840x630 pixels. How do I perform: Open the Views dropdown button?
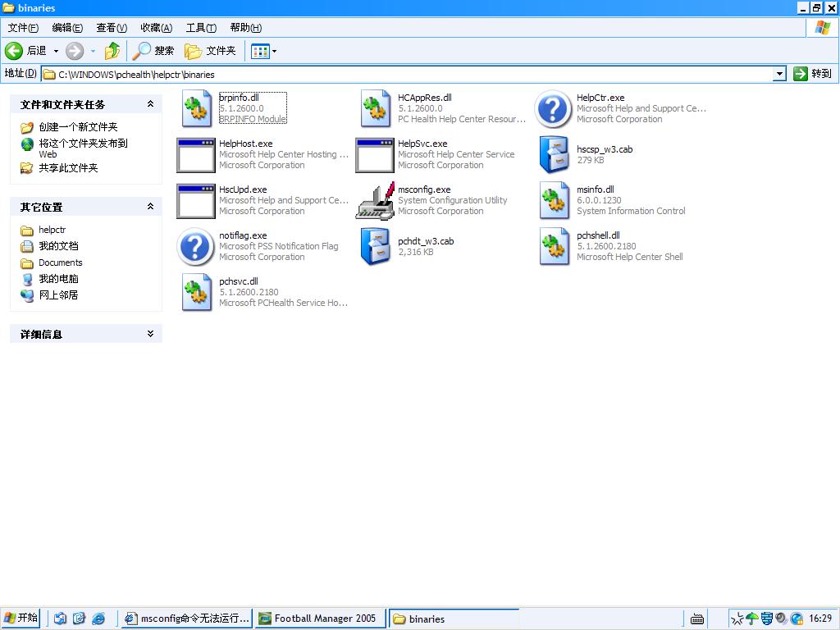263,51
